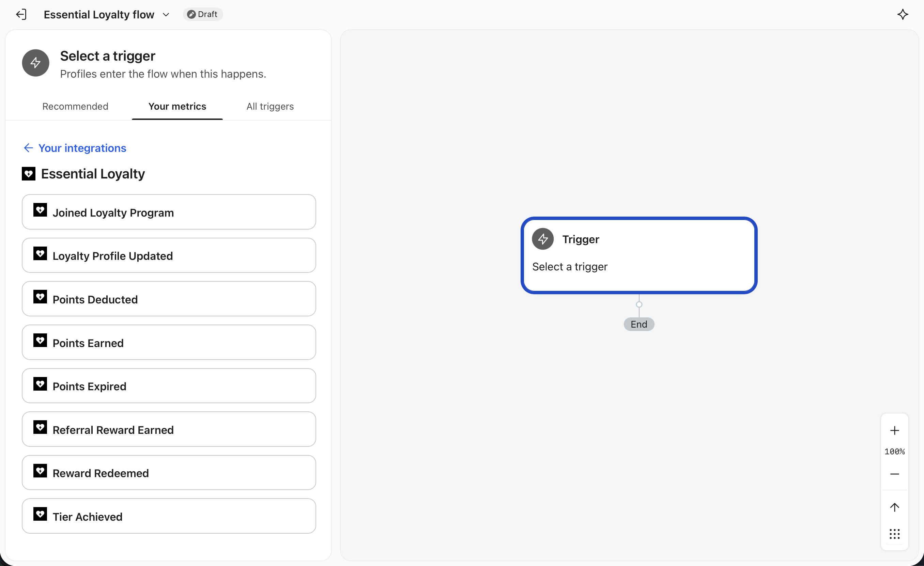Image resolution: width=924 pixels, height=566 pixels.
Task: Click the lightning trigger icon in the panel header
Action: click(x=36, y=63)
